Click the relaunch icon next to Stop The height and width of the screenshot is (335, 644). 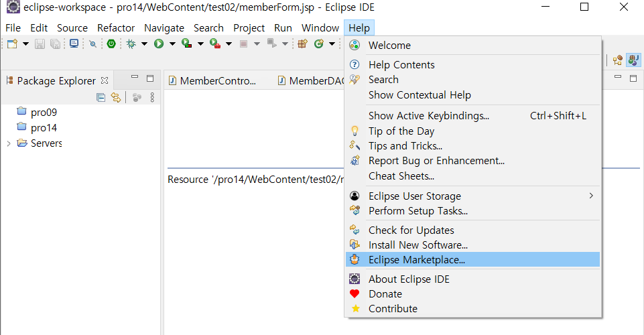(271, 43)
